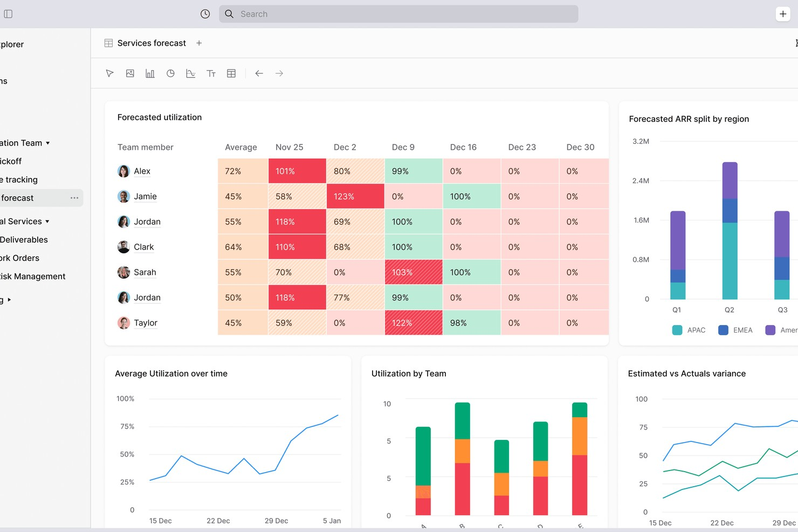Toggle APAC series in ARR chart legend

coord(689,330)
